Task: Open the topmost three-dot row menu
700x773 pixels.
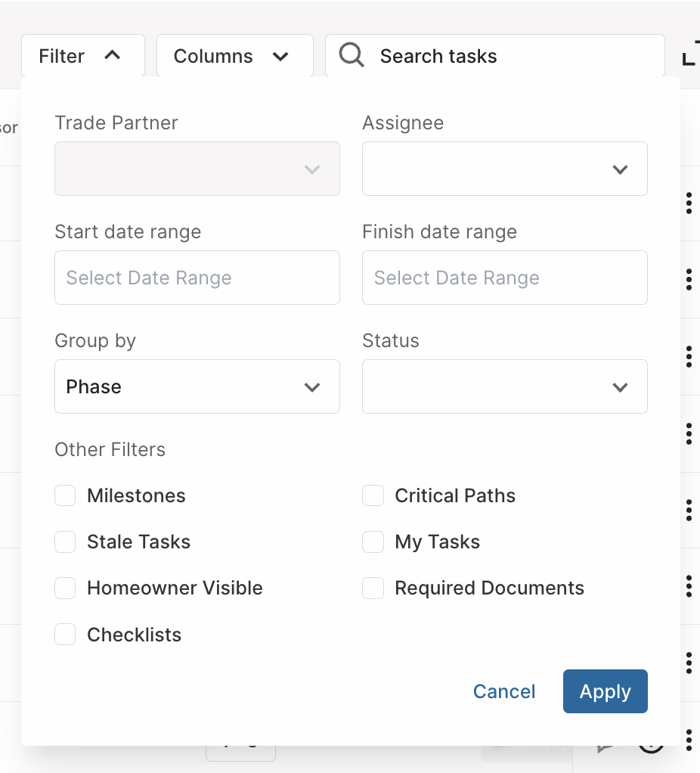Action: (x=689, y=203)
